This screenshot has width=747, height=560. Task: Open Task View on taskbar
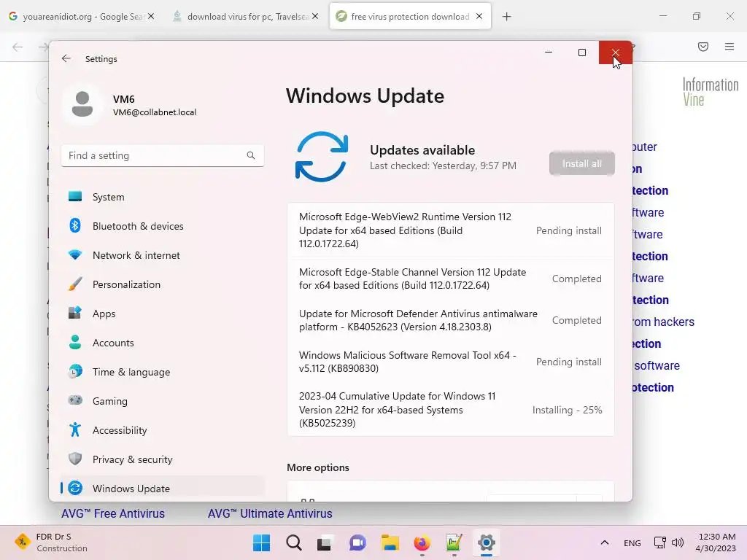click(325, 542)
